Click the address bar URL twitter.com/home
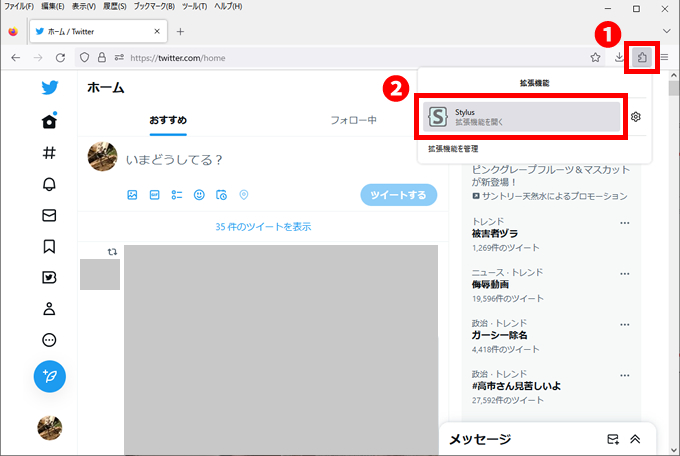 (178, 58)
